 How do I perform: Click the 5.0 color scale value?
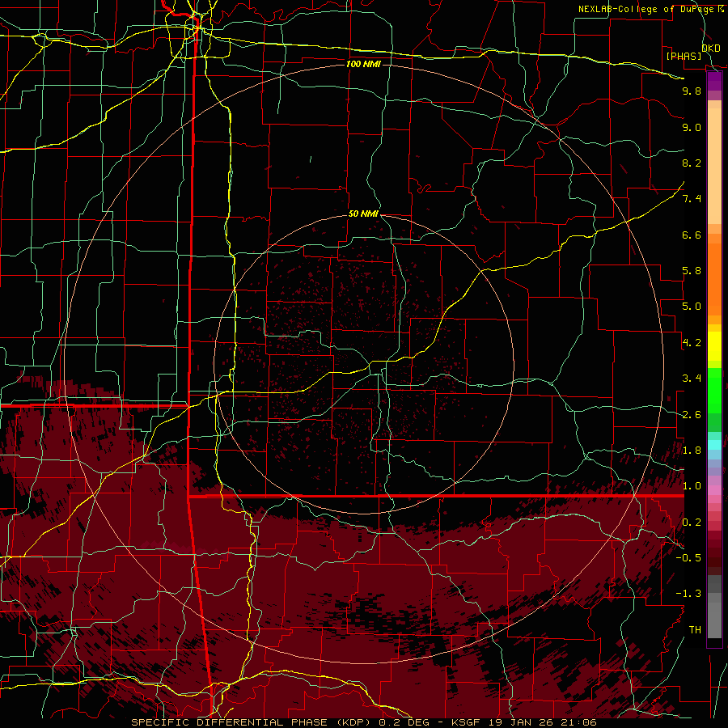coord(692,307)
